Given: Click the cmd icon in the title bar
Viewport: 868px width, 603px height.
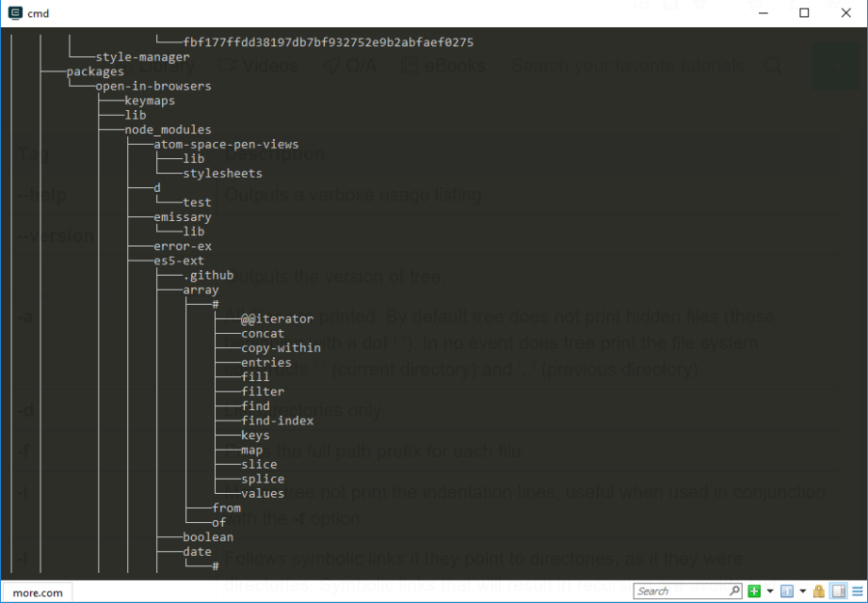Looking at the screenshot, I should 13,14.
